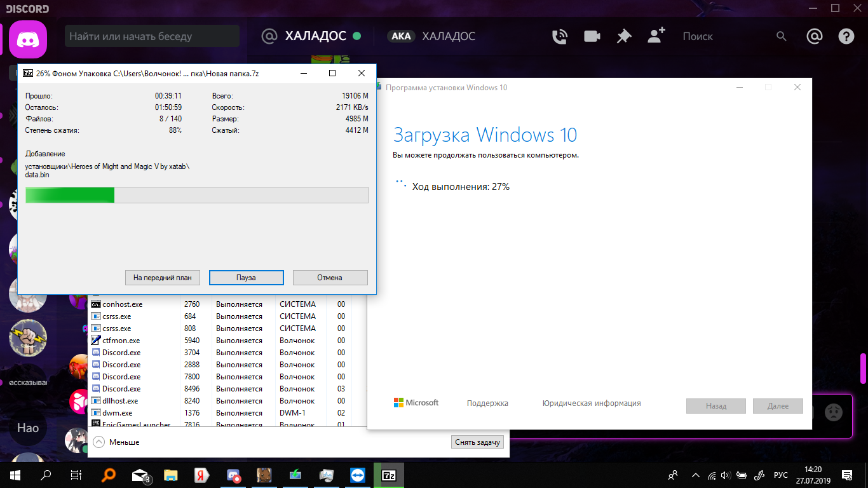Open Windows Action Center notifications
The image size is (868, 488).
coord(847,475)
